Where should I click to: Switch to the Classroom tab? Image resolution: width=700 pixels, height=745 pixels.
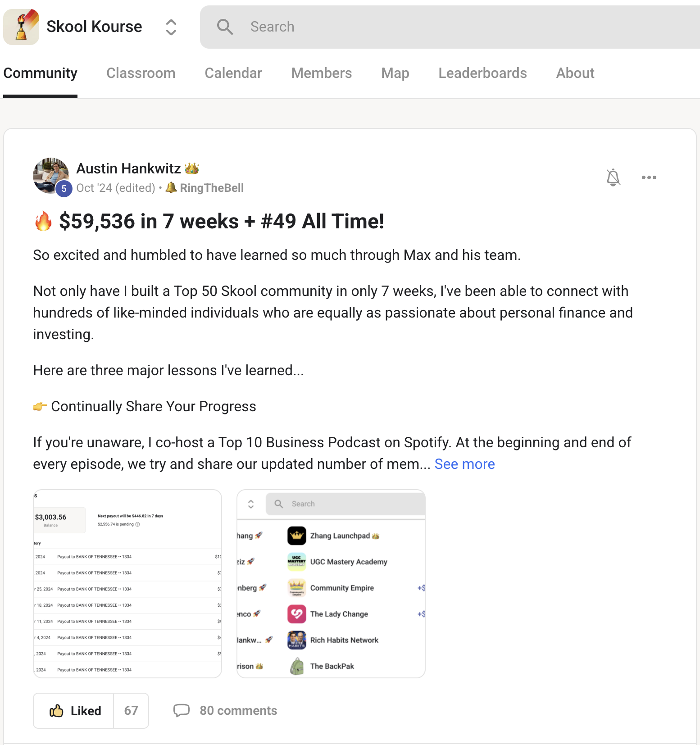click(141, 73)
